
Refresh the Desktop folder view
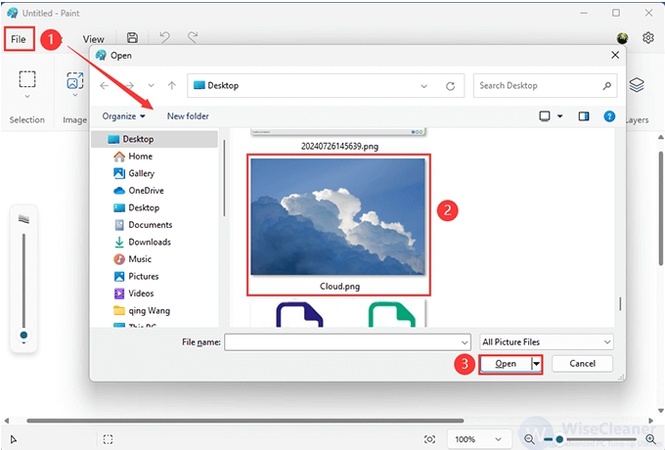pyautogui.click(x=450, y=86)
